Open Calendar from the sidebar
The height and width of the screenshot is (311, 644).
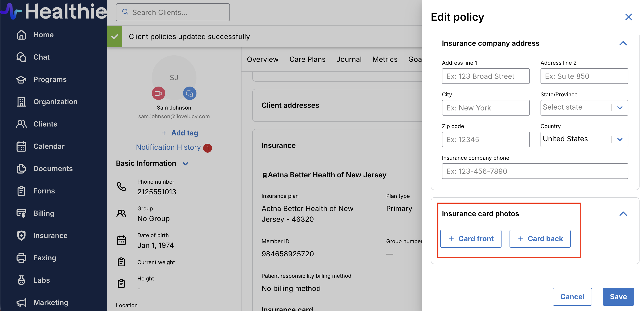coord(21,146)
